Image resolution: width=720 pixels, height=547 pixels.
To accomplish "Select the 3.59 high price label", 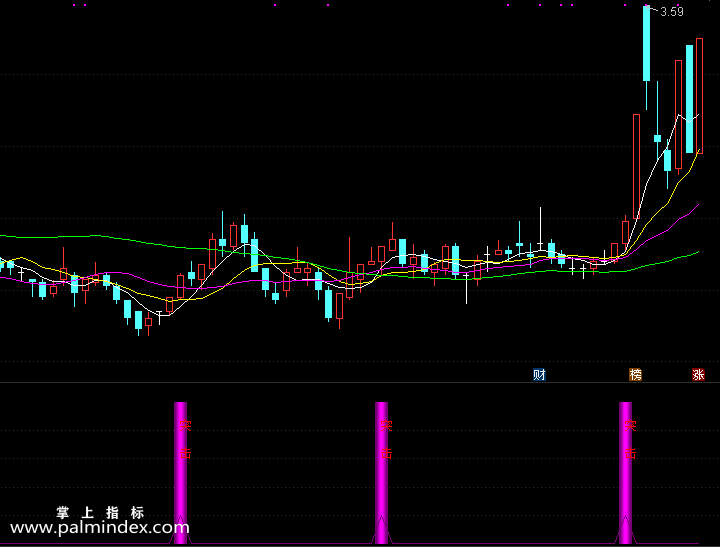I will click(672, 12).
